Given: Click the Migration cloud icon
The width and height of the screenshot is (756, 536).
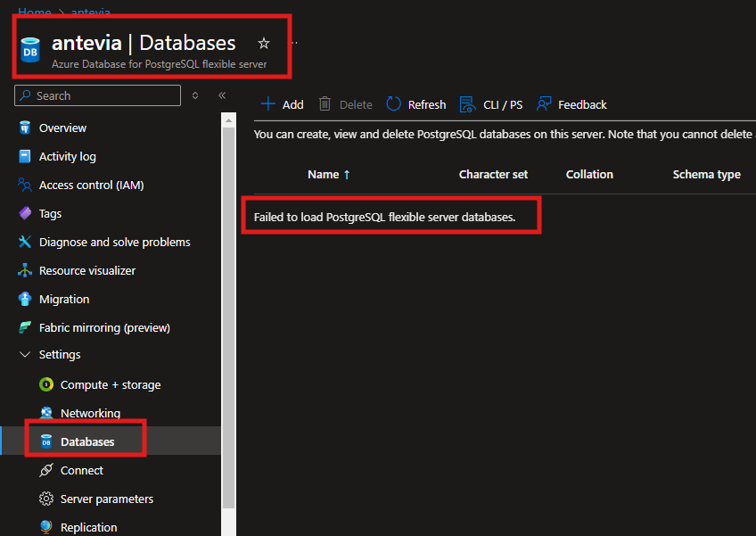Looking at the screenshot, I should 25,299.
